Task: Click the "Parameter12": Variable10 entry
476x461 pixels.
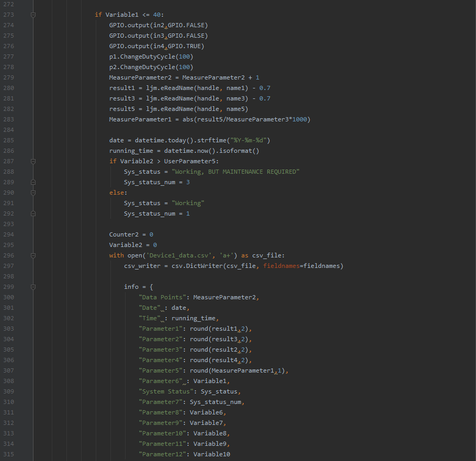Action: click(x=184, y=455)
